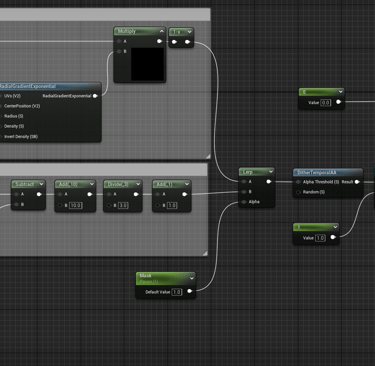This screenshot has height=366, width=375.
Task: Expand the 1-x node chevron
Action: pyautogui.click(x=189, y=32)
